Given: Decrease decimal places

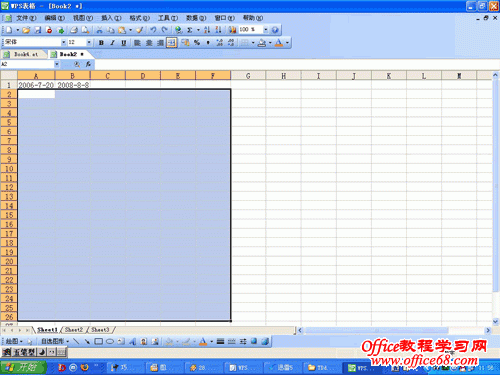Looking at the screenshot, I should click(231, 42).
